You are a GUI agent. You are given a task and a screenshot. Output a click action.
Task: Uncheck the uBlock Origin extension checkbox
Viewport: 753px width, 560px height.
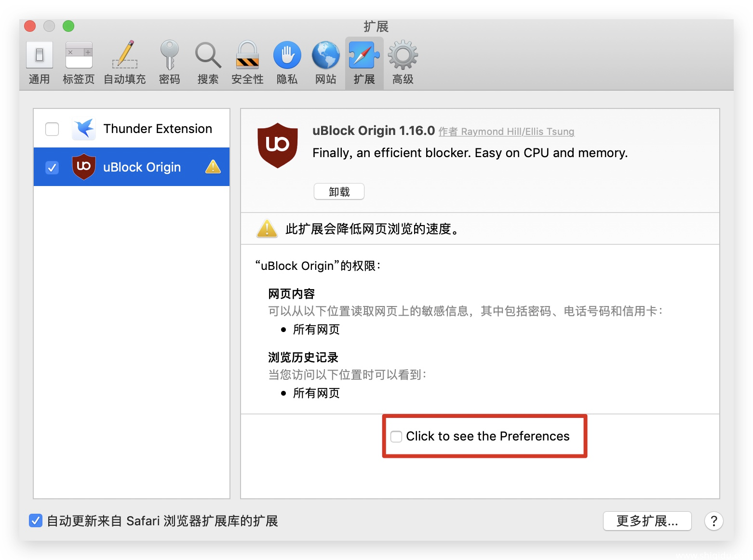pyautogui.click(x=52, y=167)
